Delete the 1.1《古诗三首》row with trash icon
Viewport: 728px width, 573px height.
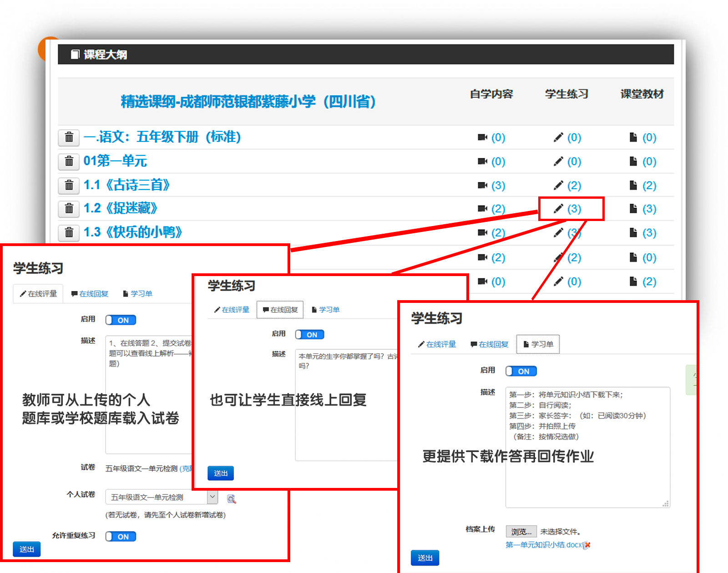point(69,185)
